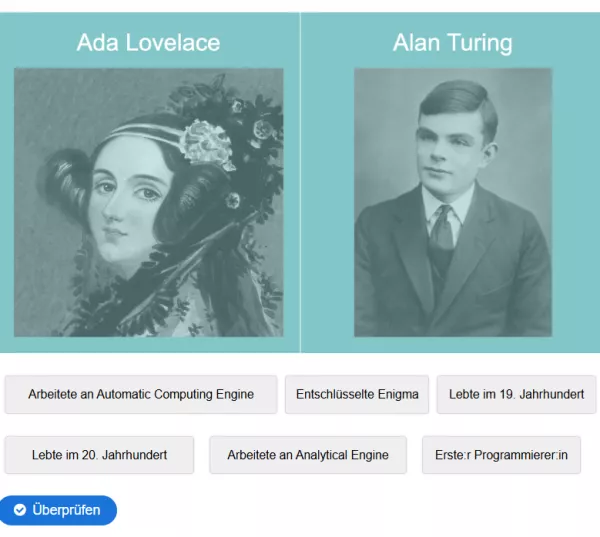600x537 pixels.
Task: Click the 'Arbeitete an Analytical Engine' card
Action: pyautogui.click(x=307, y=455)
